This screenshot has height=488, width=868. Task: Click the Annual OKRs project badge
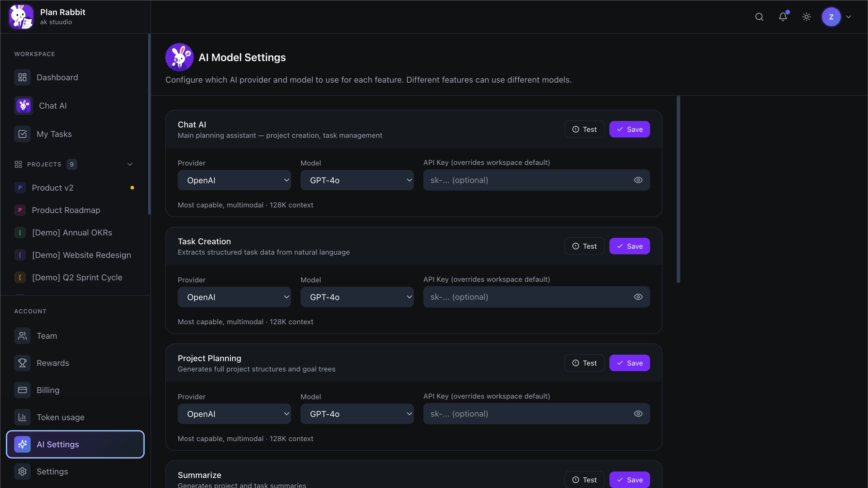(x=20, y=233)
